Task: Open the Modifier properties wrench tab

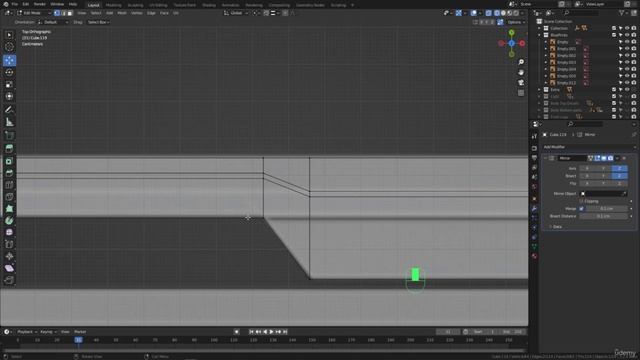Action: coord(534,209)
